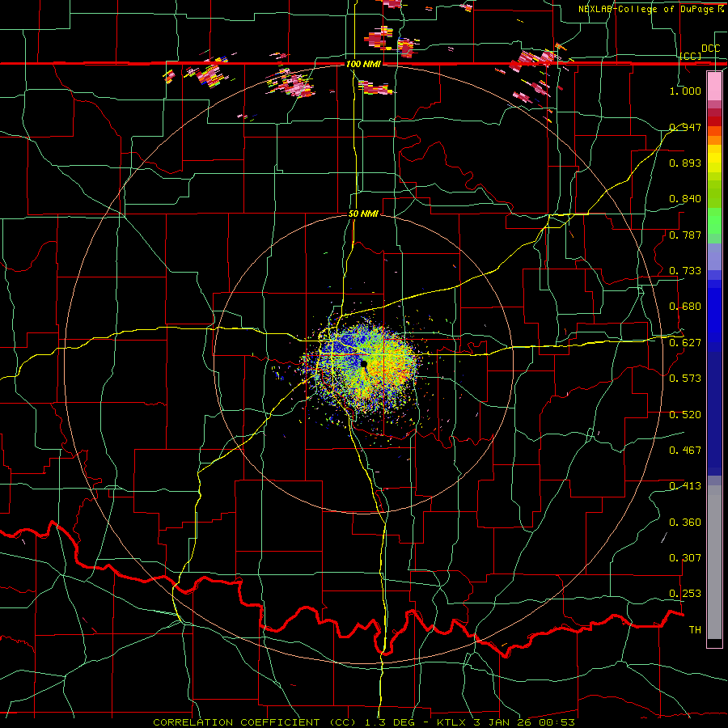
Task: Click the 100 NMI range ring label
Action: click(363, 64)
